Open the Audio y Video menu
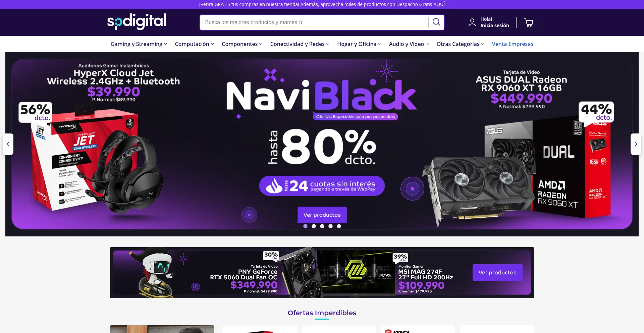 pyautogui.click(x=409, y=44)
